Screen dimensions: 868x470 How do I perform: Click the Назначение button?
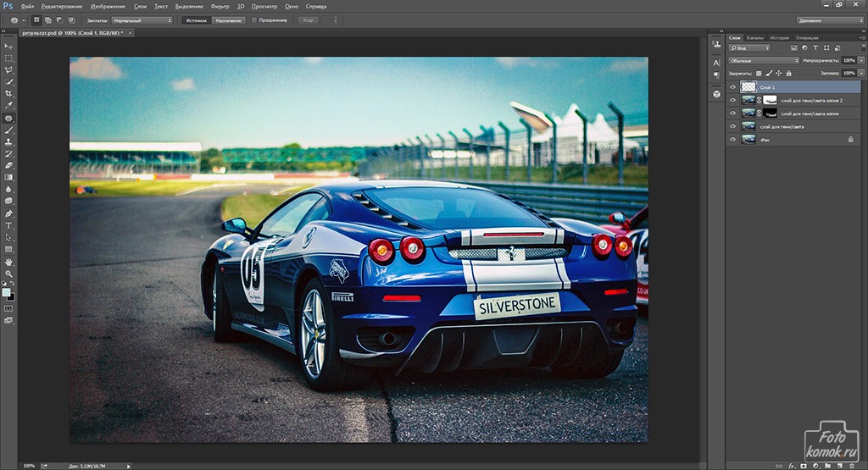point(229,20)
